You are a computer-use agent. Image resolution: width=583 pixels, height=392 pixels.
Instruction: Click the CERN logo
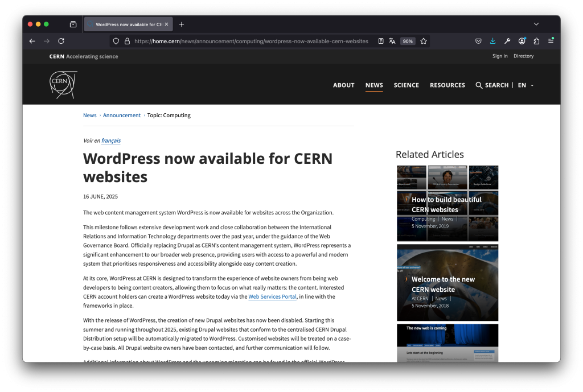pyautogui.click(x=63, y=85)
